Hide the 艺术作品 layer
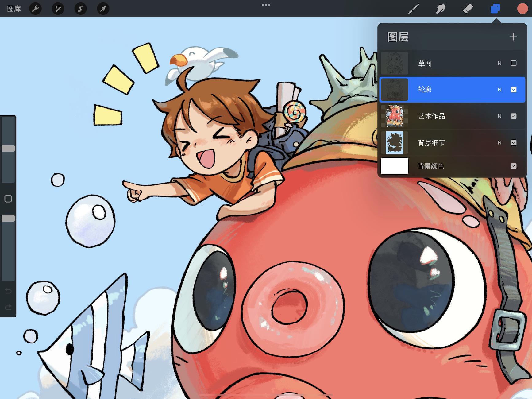 pyautogui.click(x=514, y=116)
